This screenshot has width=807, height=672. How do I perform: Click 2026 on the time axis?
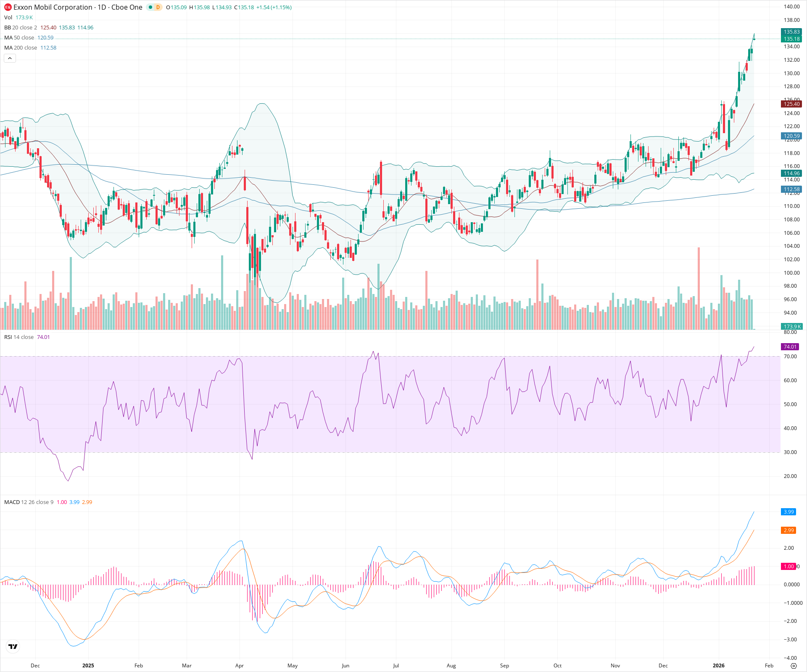pyautogui.click(x=719, y=666)
